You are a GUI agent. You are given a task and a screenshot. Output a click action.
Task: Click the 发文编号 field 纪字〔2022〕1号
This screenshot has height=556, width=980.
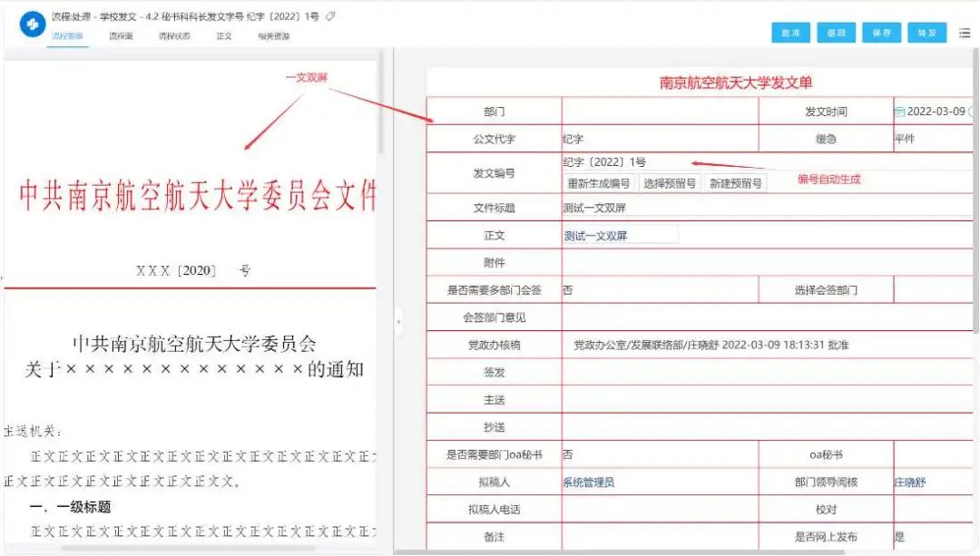tap(604, 162)
